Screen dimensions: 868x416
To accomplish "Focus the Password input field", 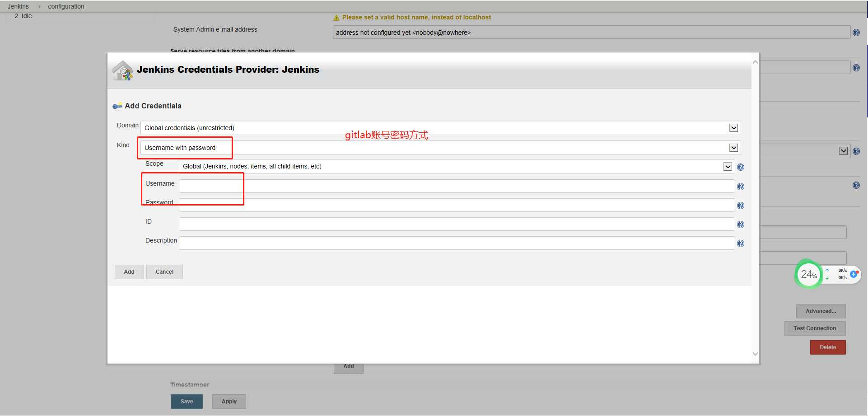I will (x=457, y=205).
